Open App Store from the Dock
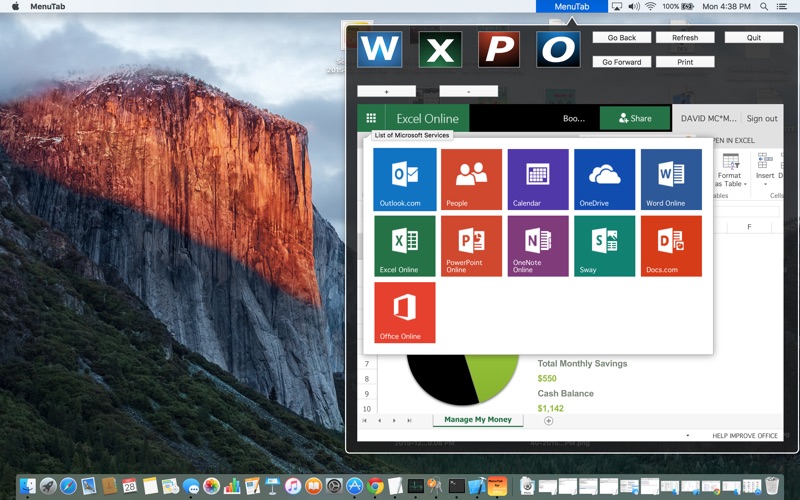Image resolution: width=800 pixels, height=500 pixels. (x=355, y=486)
